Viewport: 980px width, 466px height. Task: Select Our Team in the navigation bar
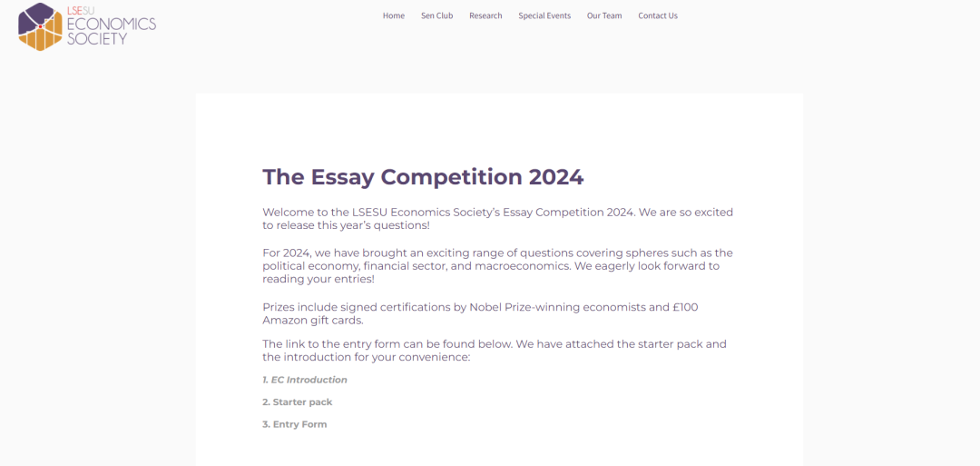[604, 15]
